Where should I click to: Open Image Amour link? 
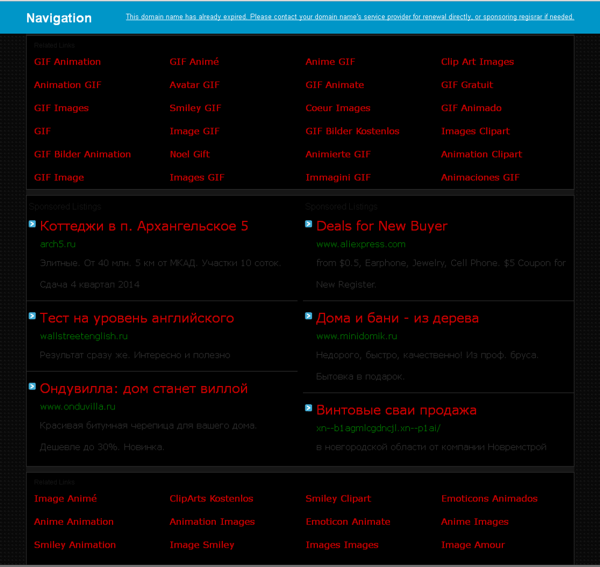pos(473,545)
